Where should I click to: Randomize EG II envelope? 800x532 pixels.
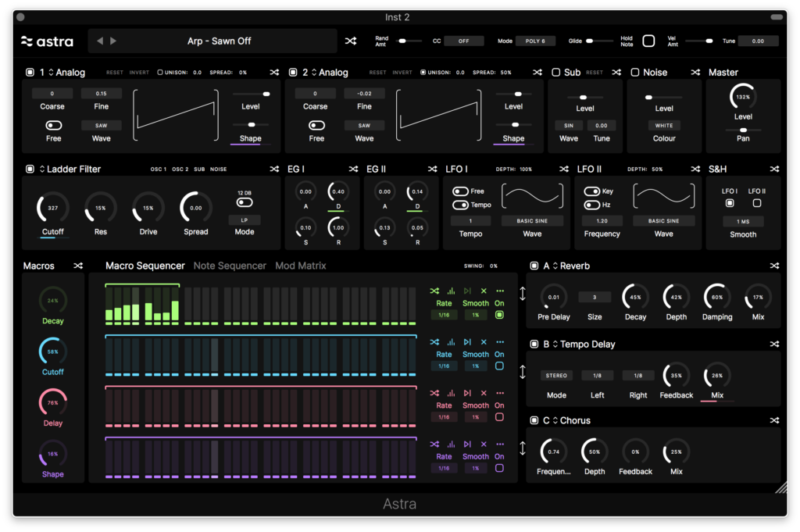433,169
